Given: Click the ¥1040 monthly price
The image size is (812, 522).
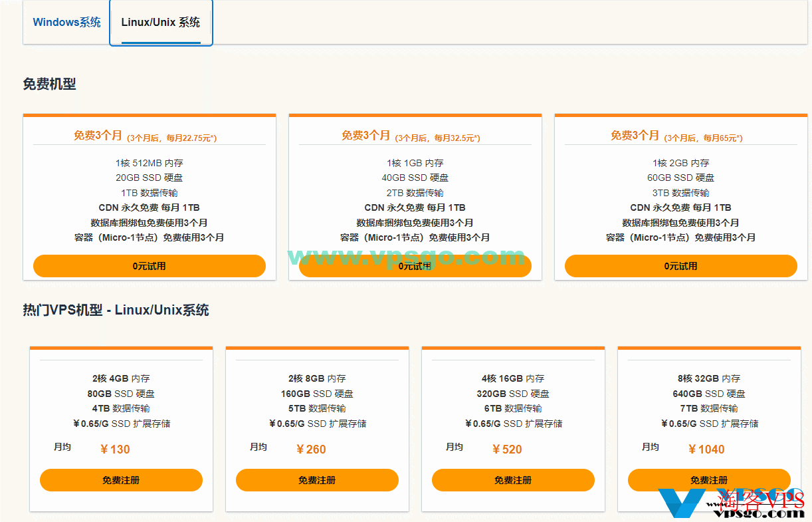Looking at the screenshot, I should pyautogui.click(x=706, y=450).
